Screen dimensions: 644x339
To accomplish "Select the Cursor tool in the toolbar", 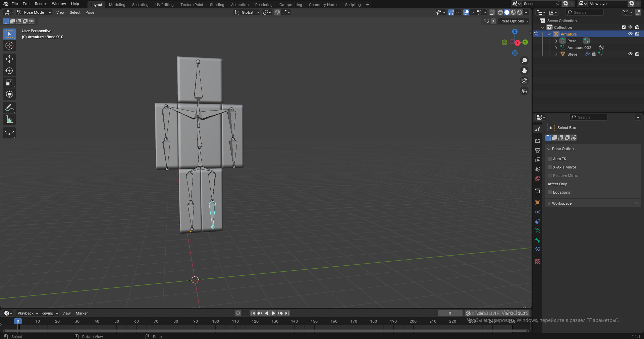I will tap(9, 46).
